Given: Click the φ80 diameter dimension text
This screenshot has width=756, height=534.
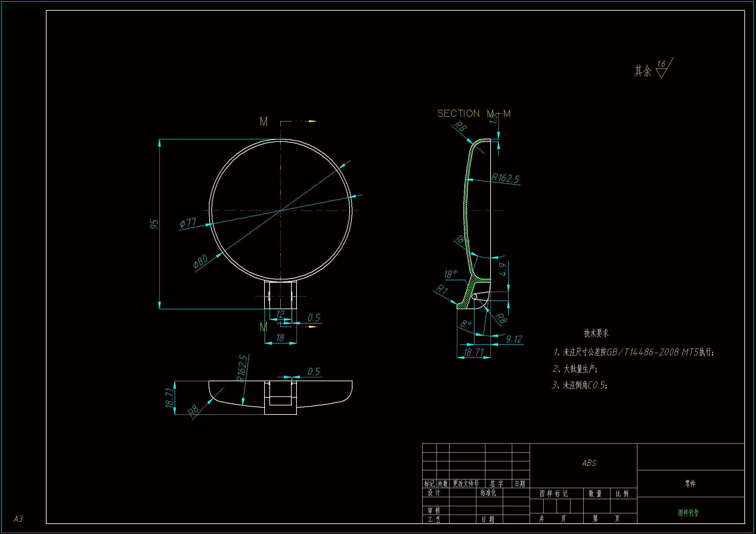Looking at the screenshot, I should pos(200,261).
